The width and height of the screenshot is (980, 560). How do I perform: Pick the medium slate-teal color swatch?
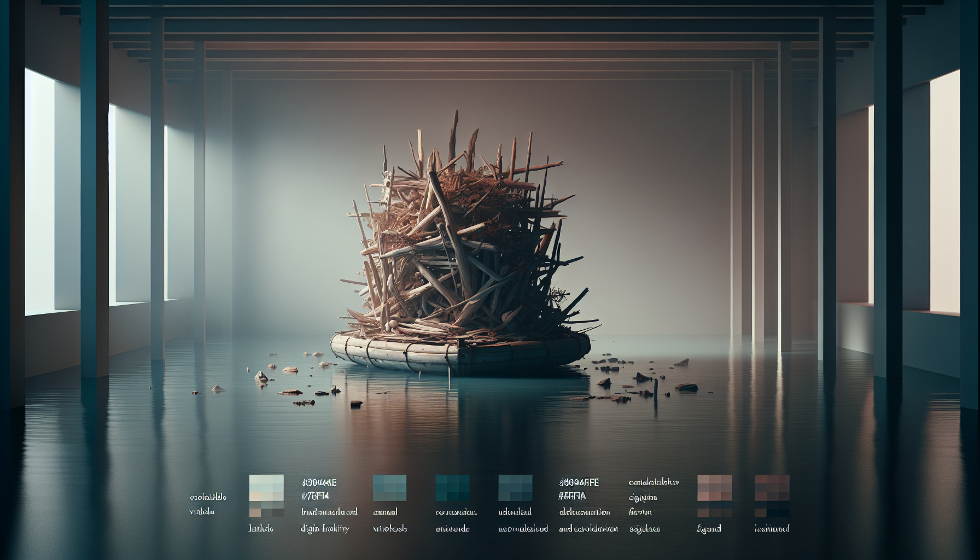tap(389, 488)
